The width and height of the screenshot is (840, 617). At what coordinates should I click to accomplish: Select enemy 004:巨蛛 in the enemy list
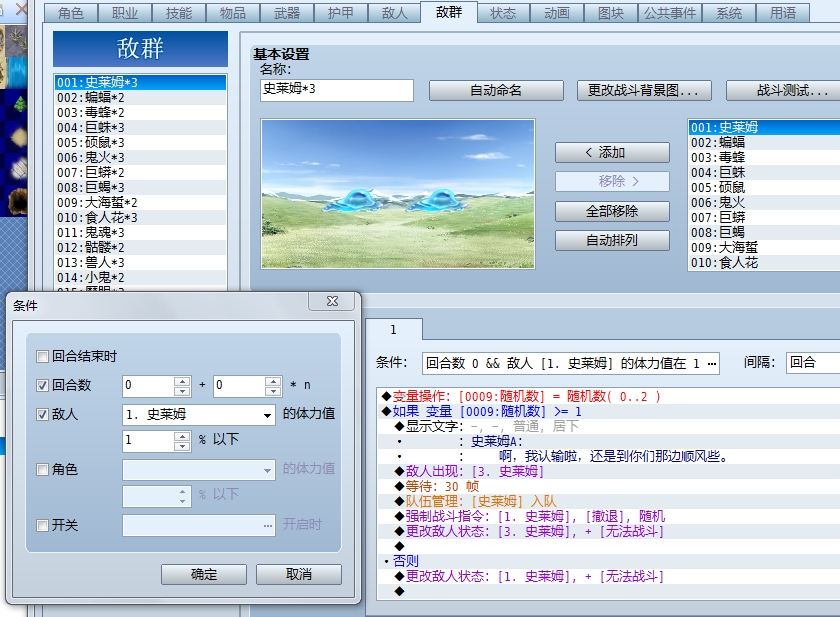click(x=764, y=172)
